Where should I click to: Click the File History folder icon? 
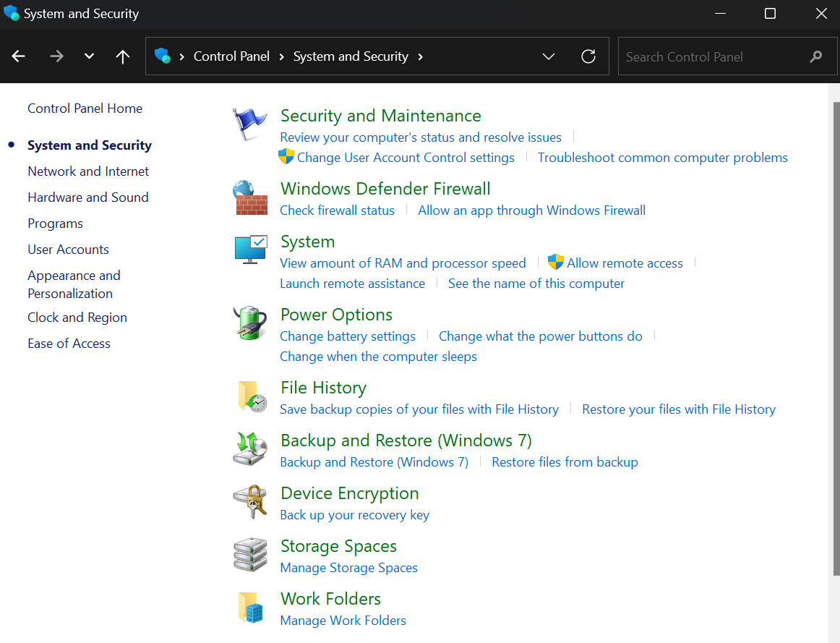250,397
